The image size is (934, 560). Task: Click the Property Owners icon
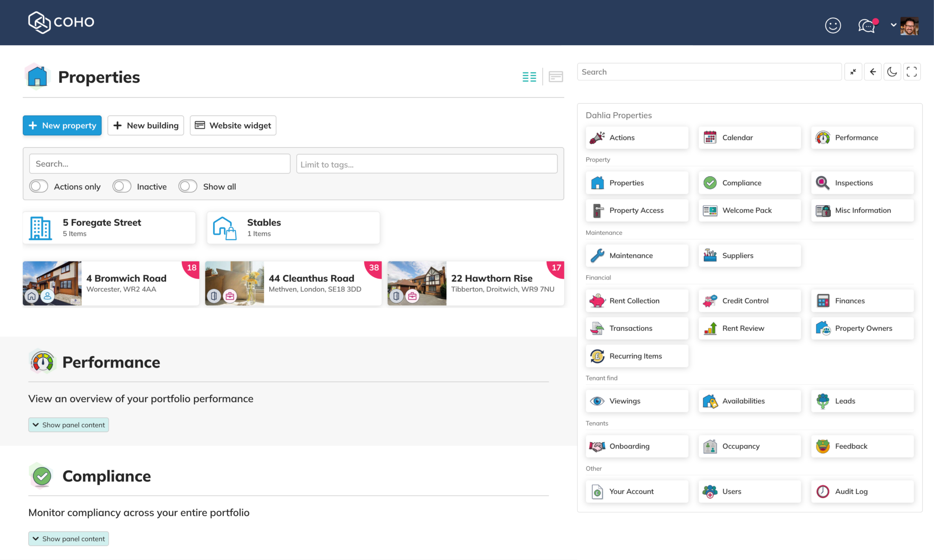point(823,328)
